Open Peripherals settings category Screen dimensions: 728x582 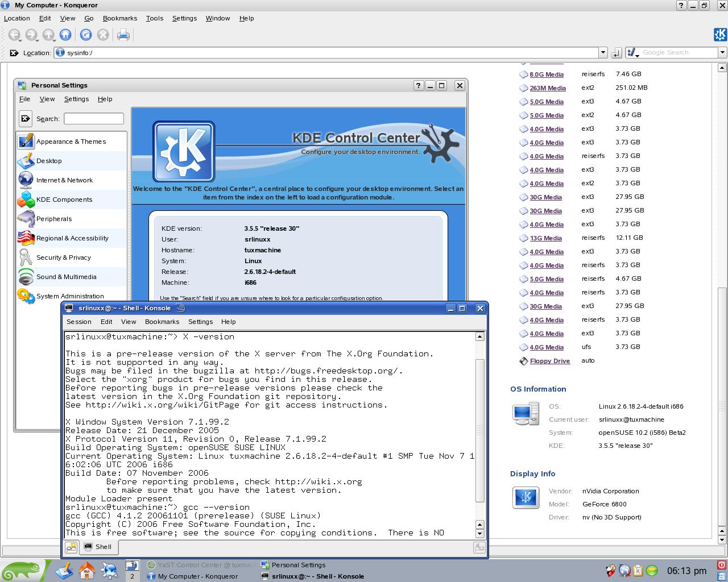point(71,219)
